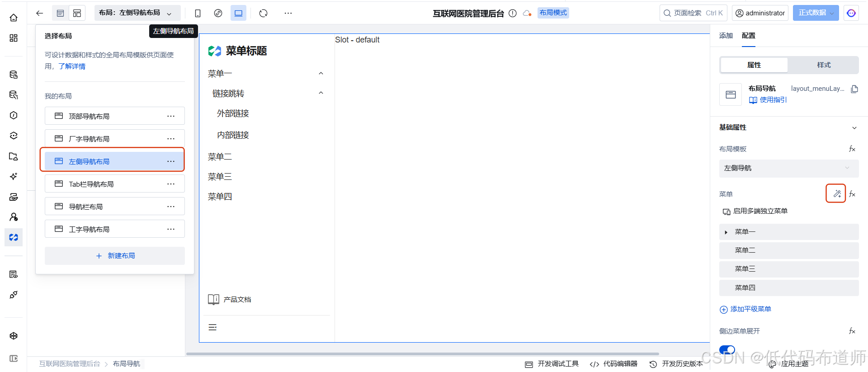This screenshot has width=868, height=372.
Task: Click fx icon next to 菜单
Action: (852, 194)
